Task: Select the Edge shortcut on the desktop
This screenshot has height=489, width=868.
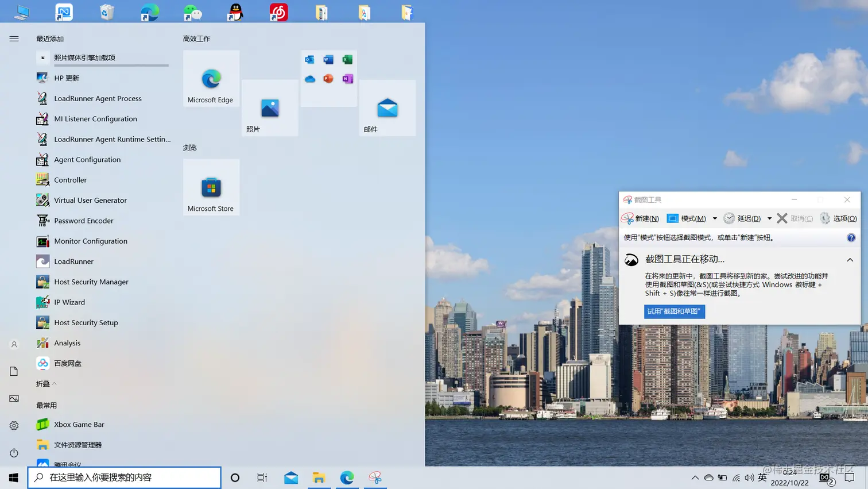Action: (150, 12)
